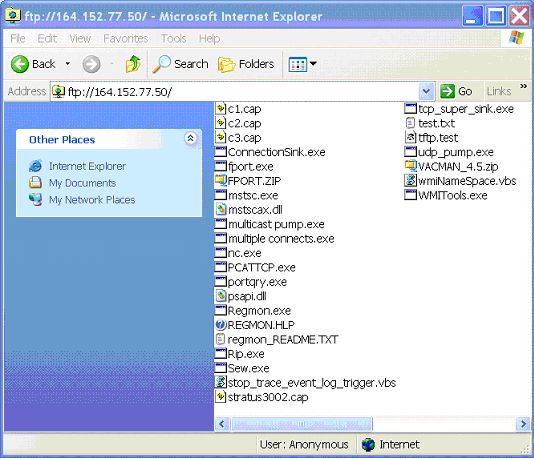Viewport: 534px width, 459px height.
Task: Click the scroll right arrow
Action: [523, 424]
